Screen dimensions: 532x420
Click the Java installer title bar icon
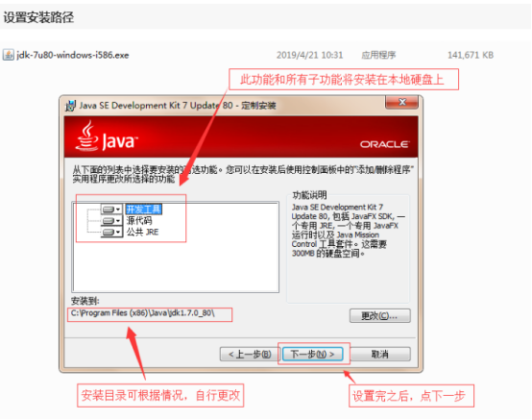coord(70,106)
